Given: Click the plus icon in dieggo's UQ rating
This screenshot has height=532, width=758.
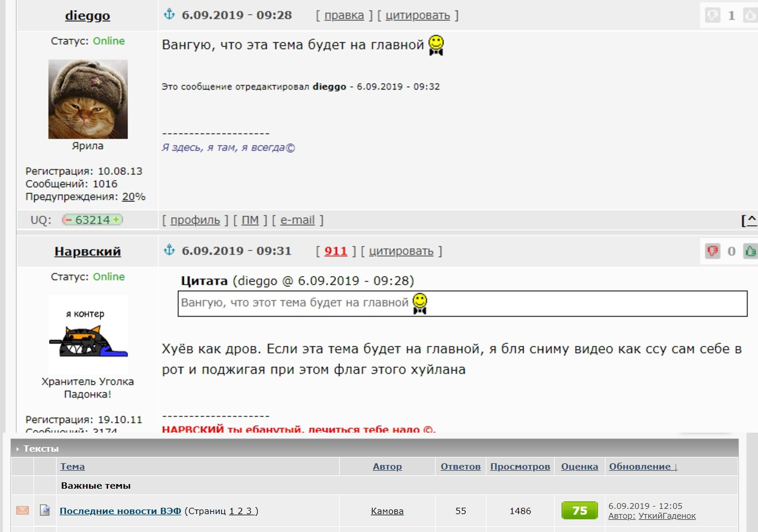Looking at the screenshot, I should (116, 220).
